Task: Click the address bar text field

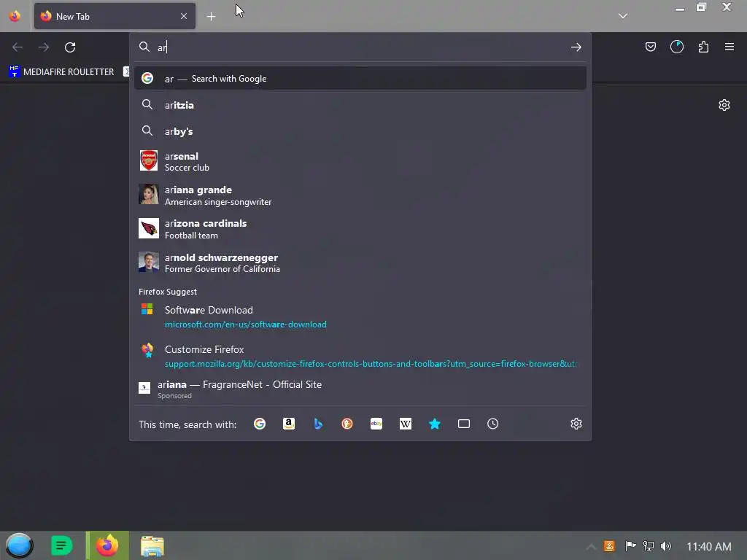Action: (362, 47)
